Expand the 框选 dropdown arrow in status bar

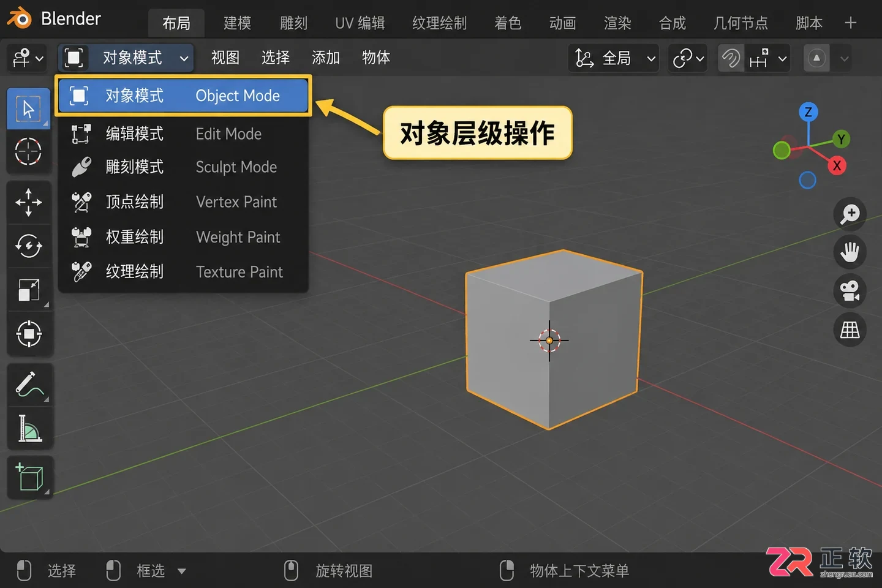(x=181, y=571)
